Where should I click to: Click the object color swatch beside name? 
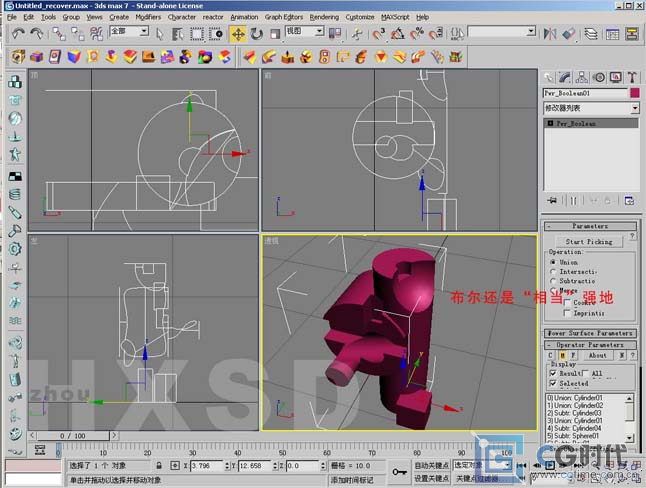tap(635, 93)
